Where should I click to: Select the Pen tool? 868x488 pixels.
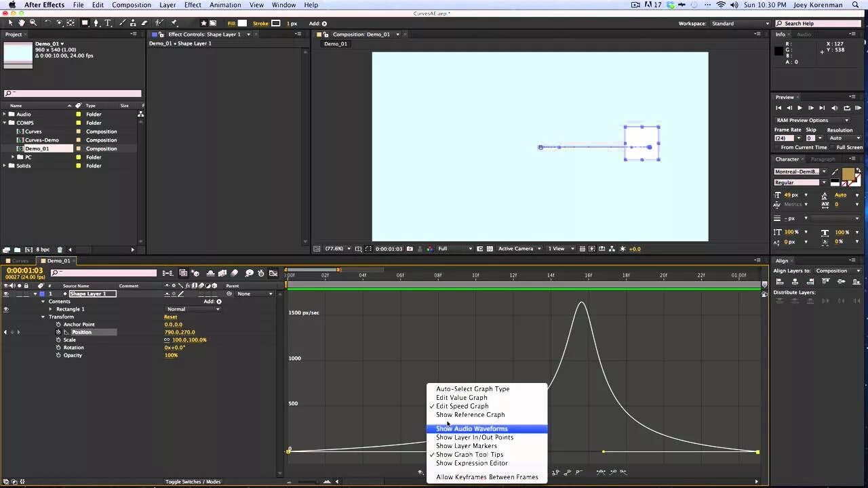pyautogui.click(x=96, y=23)
